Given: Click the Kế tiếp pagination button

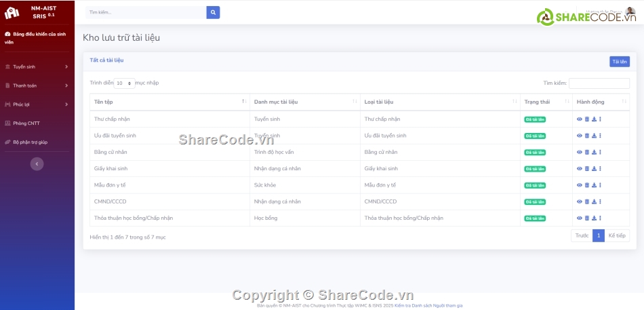Looking at the screenshot, I should click(617, 235).
